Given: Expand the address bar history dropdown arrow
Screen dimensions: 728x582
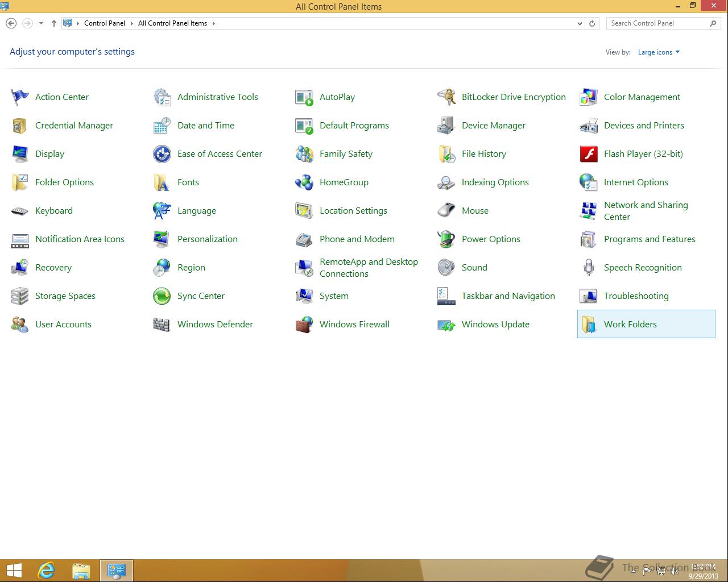Looking at the screenshot, I should tap(580, 23).
